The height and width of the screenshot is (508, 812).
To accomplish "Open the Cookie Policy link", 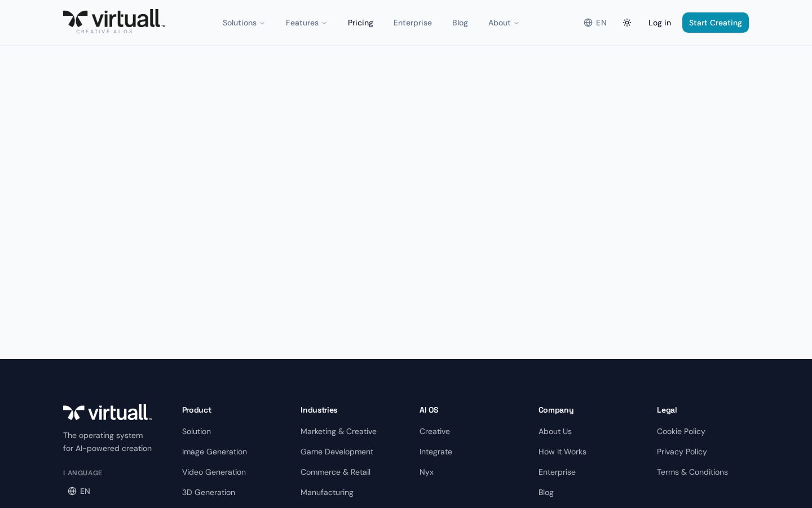I will pyautogui.click(x=681, y=431).
